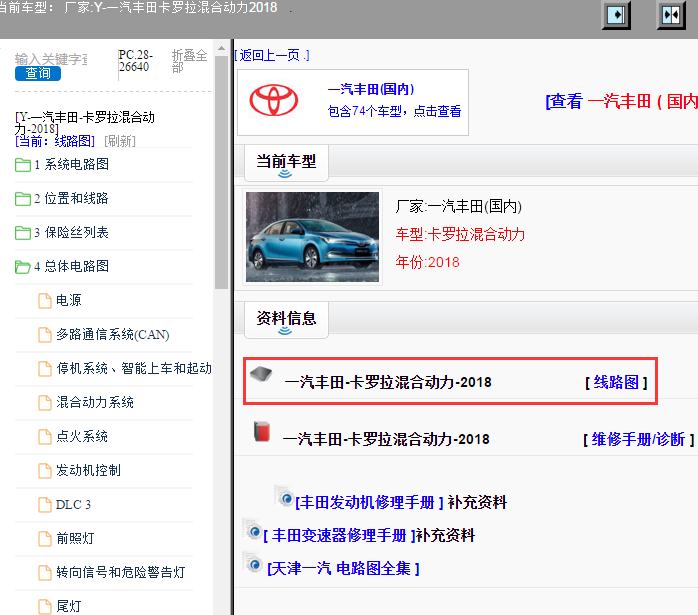Open the 转向信号和危险警告灯 diagram
The height and width of the screenshot is (615, 698).
(121, 572)
